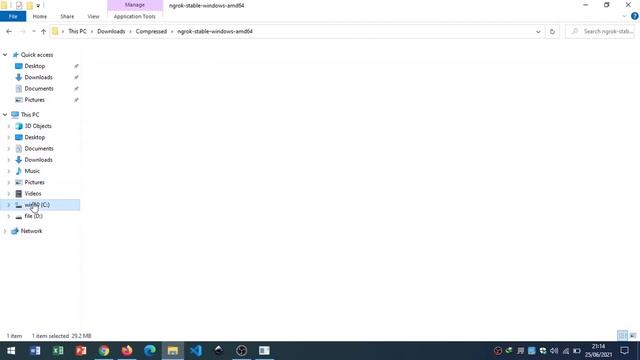Screen dimensions: 640x360
Task: Open the network tray icon
Action: click(565, 351)
